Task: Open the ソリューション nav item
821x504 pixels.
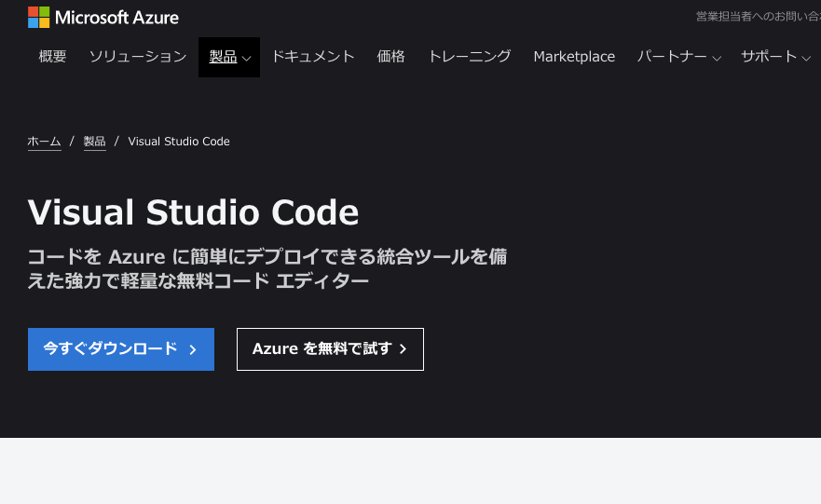Action: click(138, 57)
